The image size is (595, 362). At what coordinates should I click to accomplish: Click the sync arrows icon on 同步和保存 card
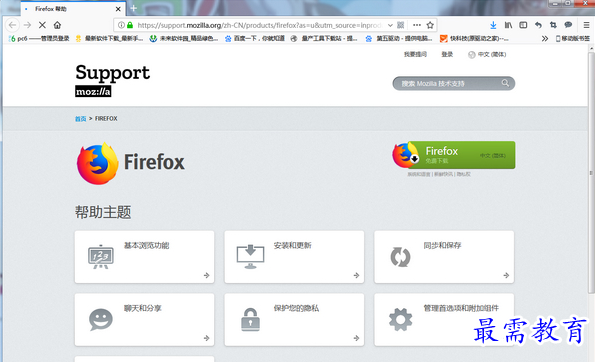tap(400, 257)
